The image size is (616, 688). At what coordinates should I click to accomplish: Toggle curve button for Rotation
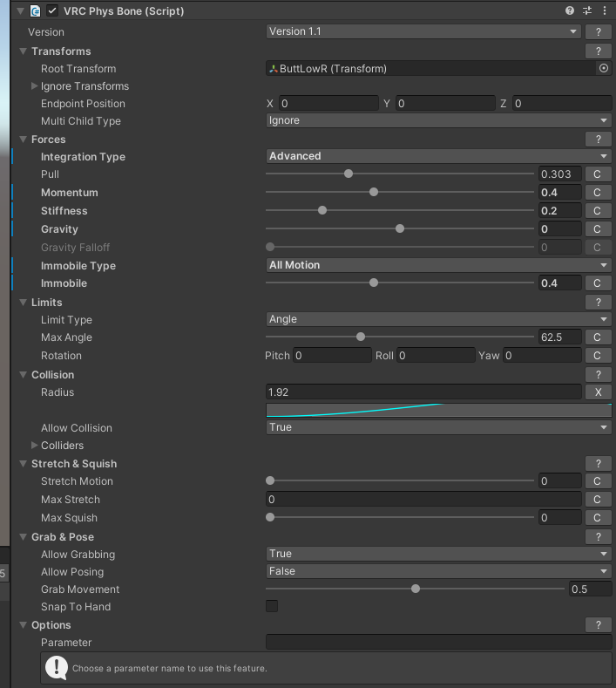click(x=598, y=356)
